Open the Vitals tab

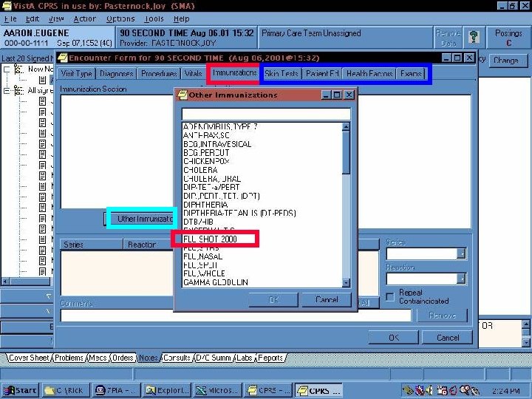click(x=194, y=74)
